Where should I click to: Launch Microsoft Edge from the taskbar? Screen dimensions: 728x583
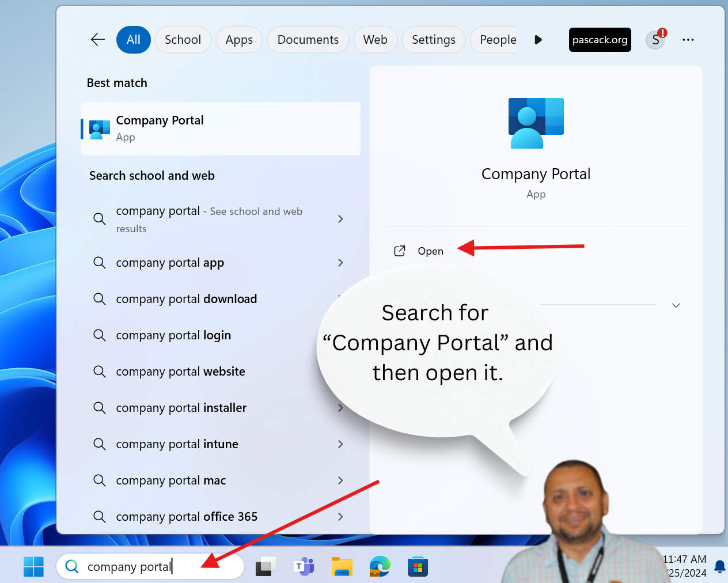[x=380, y=566]
